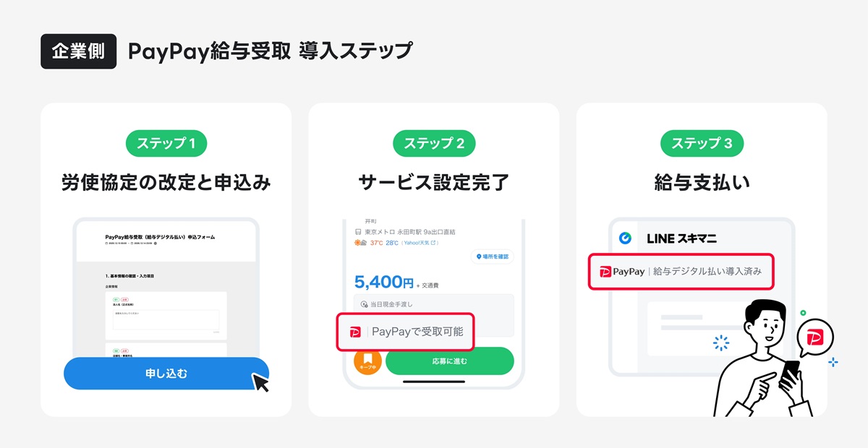Image resolution: width=868 pixels, height=448 pixels.
Task: Click the coin icon next to 当日現金手渡し
Action: [364, 303]
